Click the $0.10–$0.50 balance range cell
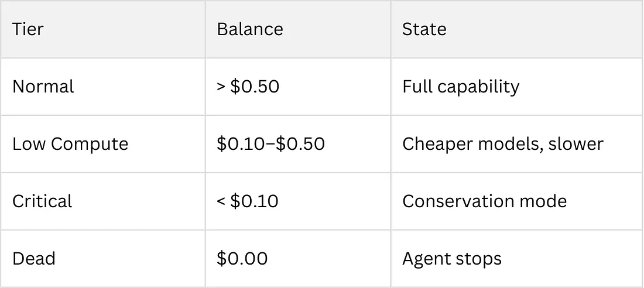 [x=270, y=144]
